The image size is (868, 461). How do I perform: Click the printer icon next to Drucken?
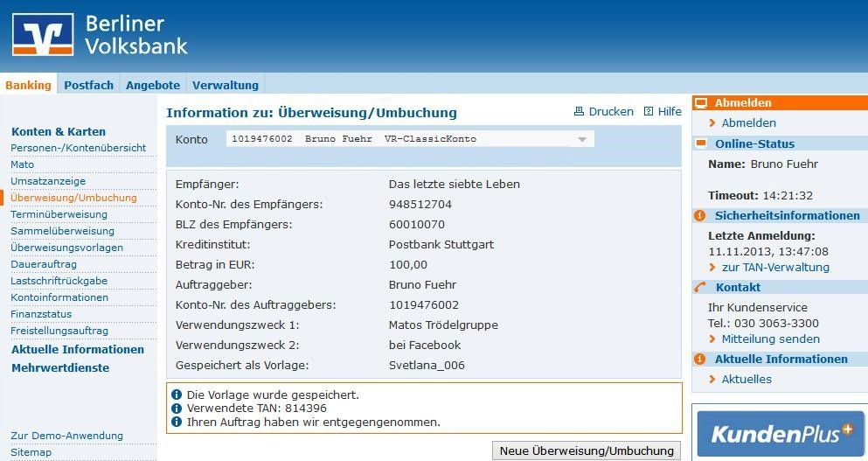click(579, 111)
